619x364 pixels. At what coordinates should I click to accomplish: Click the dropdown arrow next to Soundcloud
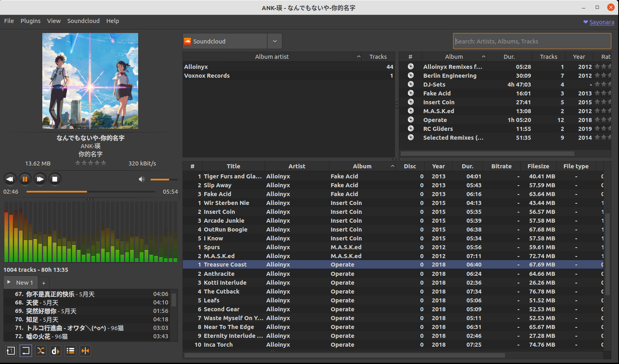(x=275, y=41)
